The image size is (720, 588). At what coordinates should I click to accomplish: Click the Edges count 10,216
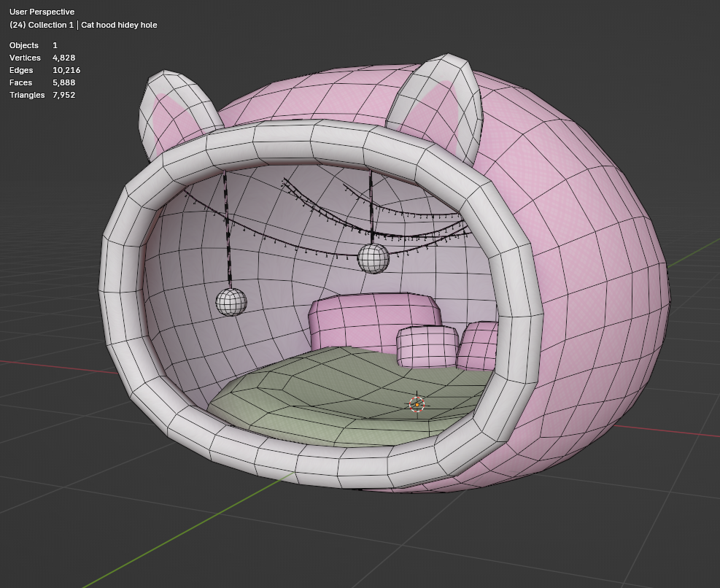(66, 70)
